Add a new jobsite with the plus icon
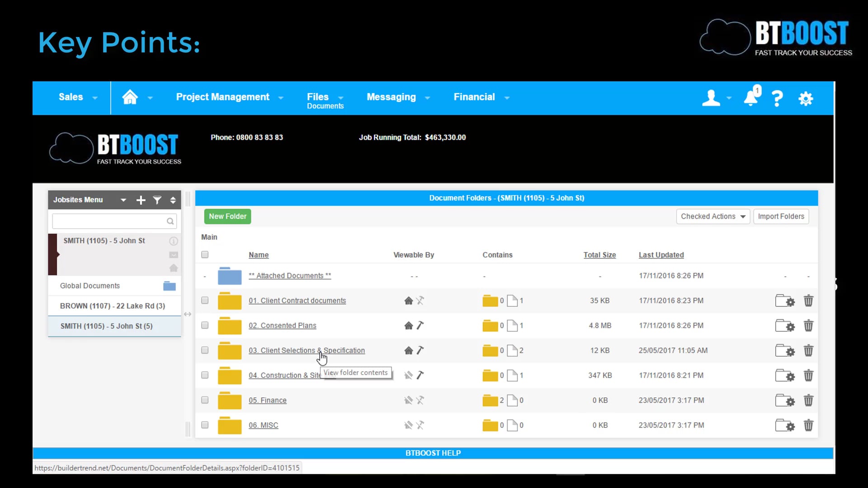868x488 pixels. pos(141,200)
